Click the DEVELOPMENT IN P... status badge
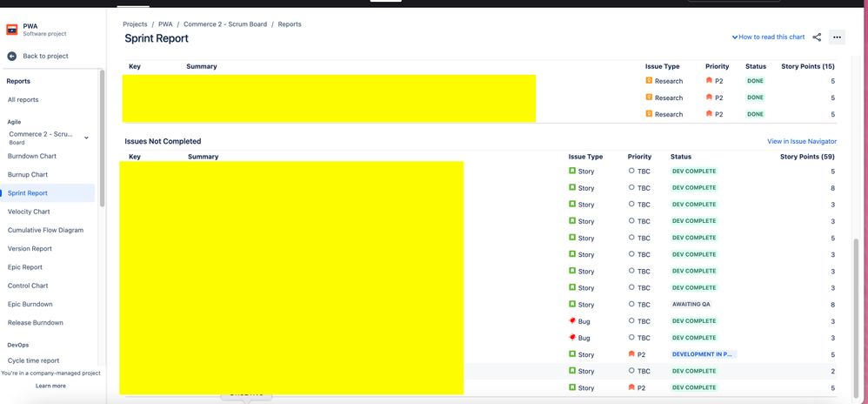This screenshot has width=868, height=404. coord(703,354)
